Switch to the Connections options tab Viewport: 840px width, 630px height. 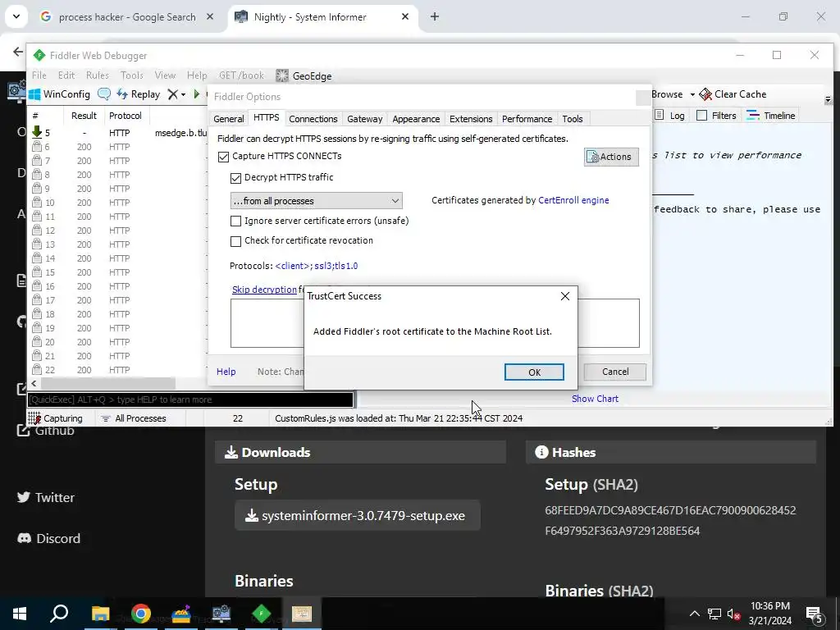click(x=313, y=119)
